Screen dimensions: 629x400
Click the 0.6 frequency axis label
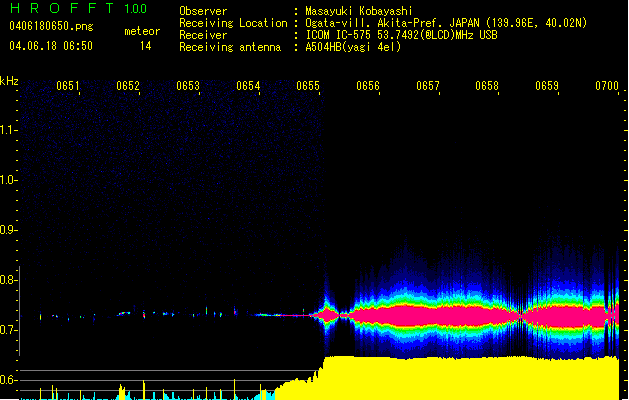tap(9, 380)
